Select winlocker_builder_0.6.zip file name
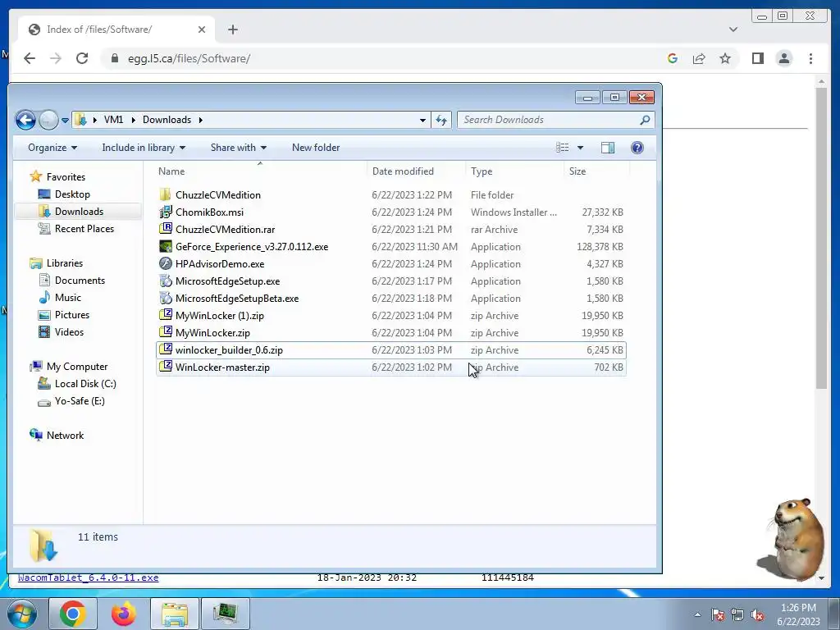 pyautogui.click(x=230, y=349)
